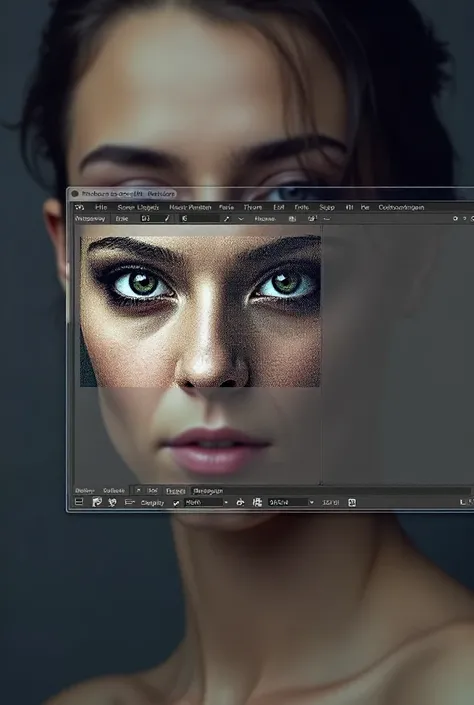Open the 'Sepp' menu in the menu bar
The width and height of the screenshot is (474, 705).
[327, 207]
